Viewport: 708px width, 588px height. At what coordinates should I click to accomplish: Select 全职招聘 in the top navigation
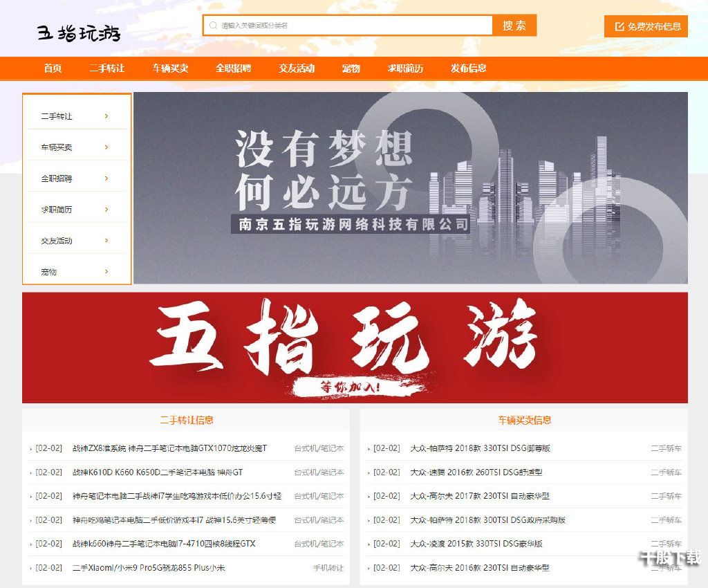coord(234,68)
